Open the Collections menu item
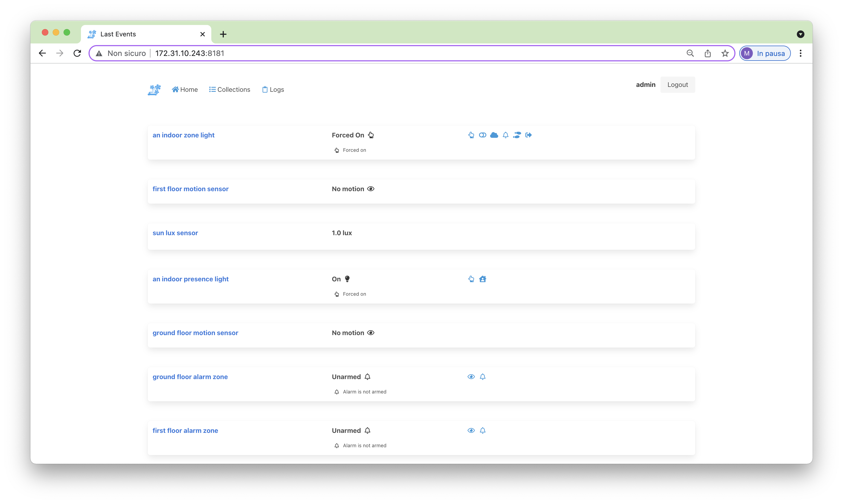This screenshot has height=504, width=843. (x=229, y=90)
